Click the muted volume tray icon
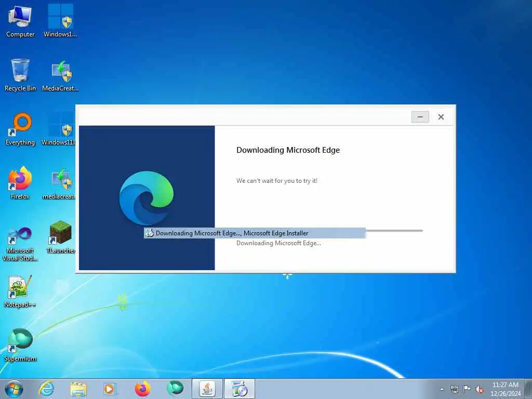 (480, 390)
